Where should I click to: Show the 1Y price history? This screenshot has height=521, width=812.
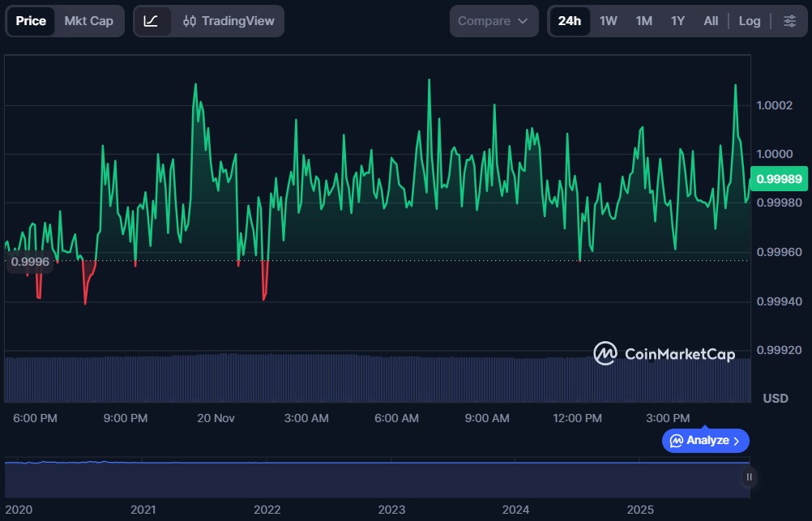[x=677, y=21]
